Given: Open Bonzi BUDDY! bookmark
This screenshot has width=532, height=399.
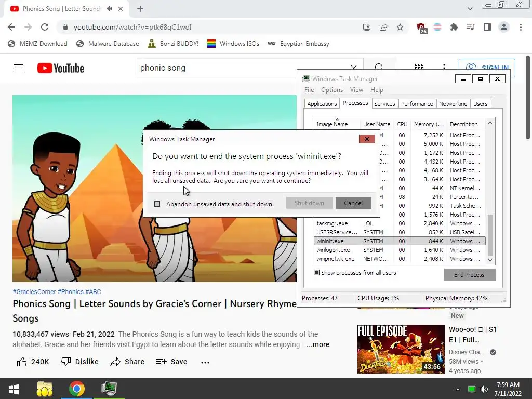Looking at the screenshot, I should (x=174, y=44).
